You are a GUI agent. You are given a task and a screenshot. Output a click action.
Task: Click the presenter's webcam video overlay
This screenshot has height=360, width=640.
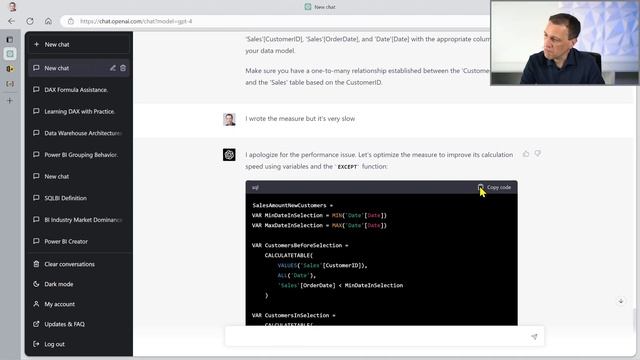click(x=565, y=43)
